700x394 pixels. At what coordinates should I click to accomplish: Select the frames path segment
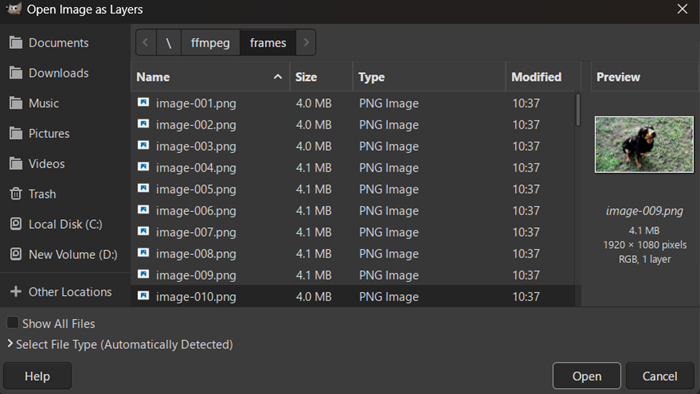point(268,42)
